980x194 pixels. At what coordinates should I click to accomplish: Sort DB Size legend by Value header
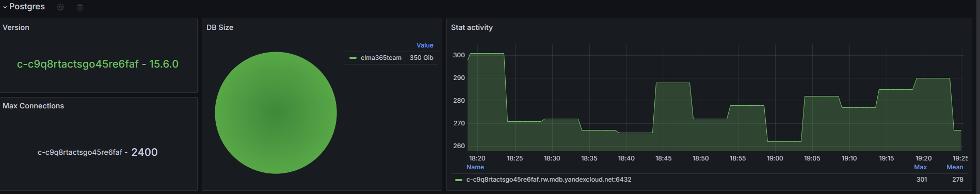click(x=425, y=45)
